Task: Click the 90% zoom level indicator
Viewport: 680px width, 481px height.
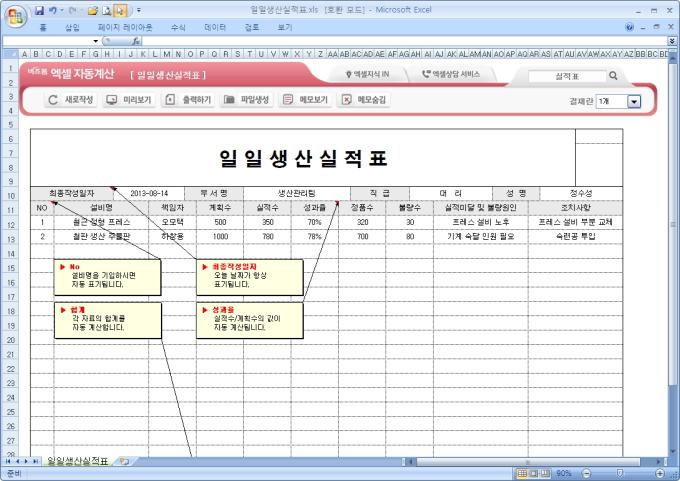Action: click(563, 473)
